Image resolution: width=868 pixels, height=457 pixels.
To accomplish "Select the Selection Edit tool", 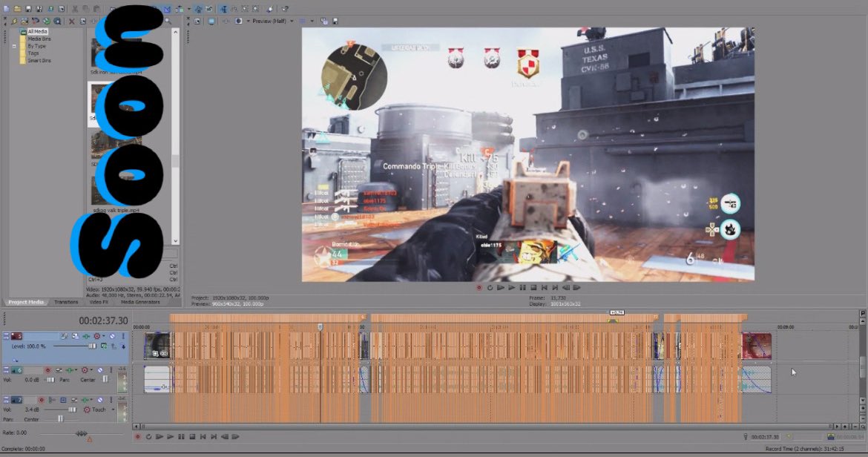I will [x=245, y=9].
